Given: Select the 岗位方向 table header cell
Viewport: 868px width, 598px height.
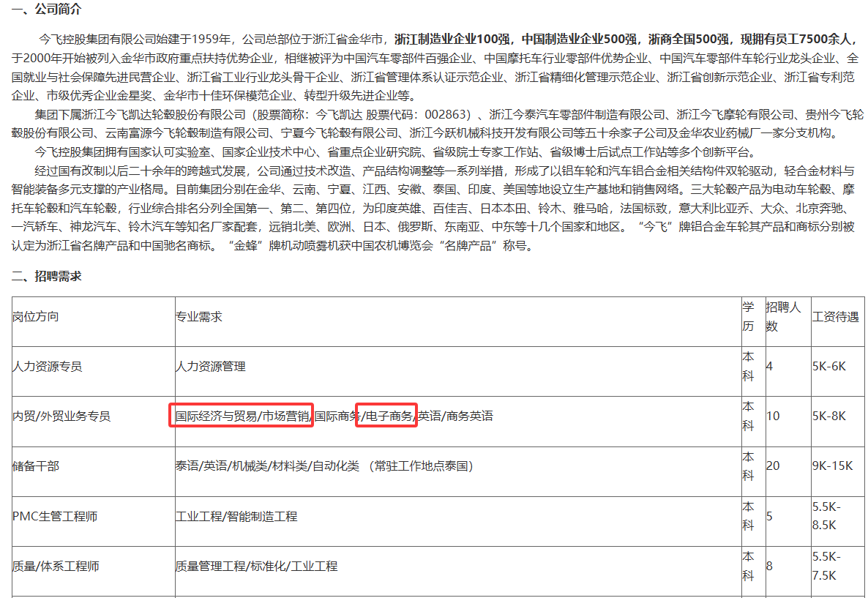Looking at the screenshot, I should pyautogui.click(x=35, y=316).
